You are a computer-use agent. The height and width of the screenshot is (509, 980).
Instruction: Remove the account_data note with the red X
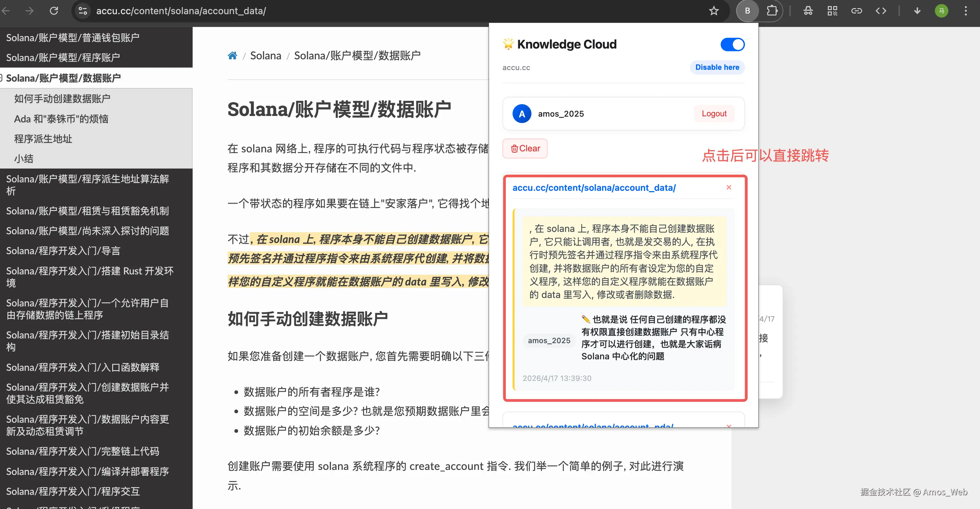tap(729, 187)
